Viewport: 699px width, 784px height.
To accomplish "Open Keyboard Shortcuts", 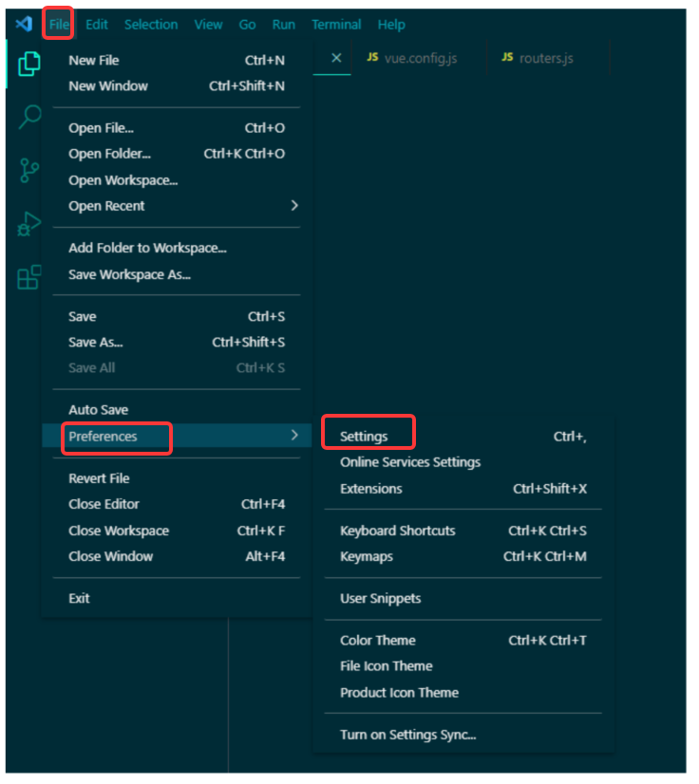I will tap(397, 531).
